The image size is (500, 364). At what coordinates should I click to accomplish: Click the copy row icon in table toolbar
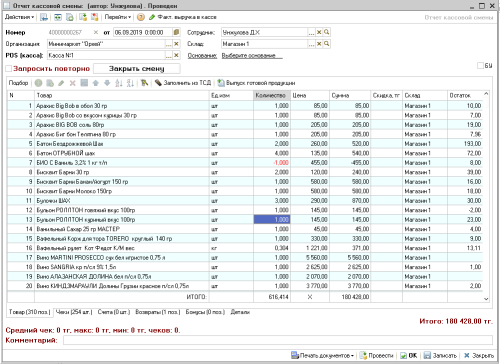[x=50, y=83]
